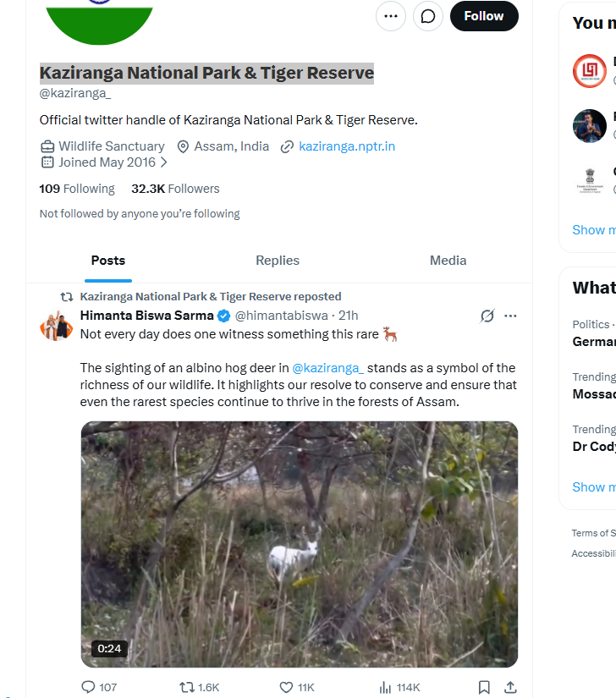Open Himanta Biswa Sarma's name link
Image resolution: width=616 pixels, height=698 pixels.
pyautogui.click(x=147, y=316)
